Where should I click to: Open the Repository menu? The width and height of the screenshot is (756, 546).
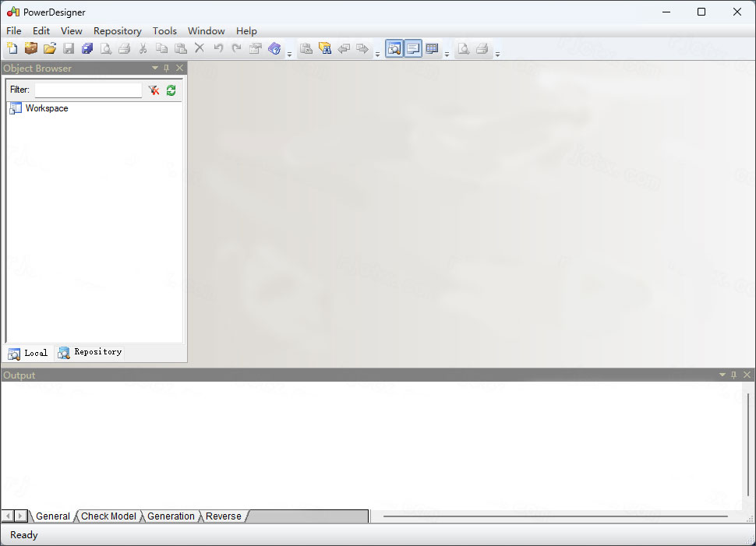coord(117,31)
